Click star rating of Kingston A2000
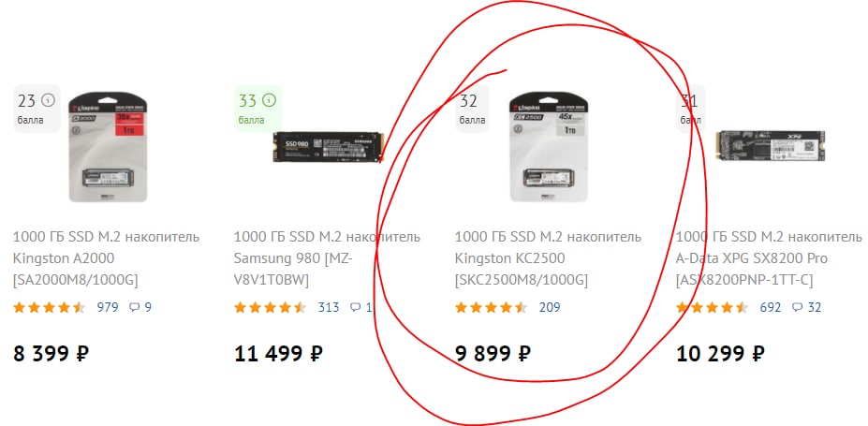This screenshot has width=868, height=426. pyautogui.click(x=50, y=307)
